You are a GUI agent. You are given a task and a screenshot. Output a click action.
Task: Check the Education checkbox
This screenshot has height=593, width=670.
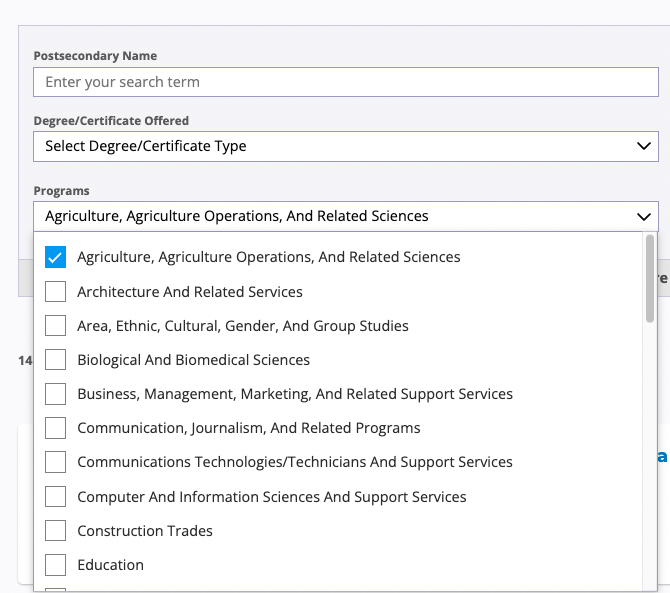56,565
